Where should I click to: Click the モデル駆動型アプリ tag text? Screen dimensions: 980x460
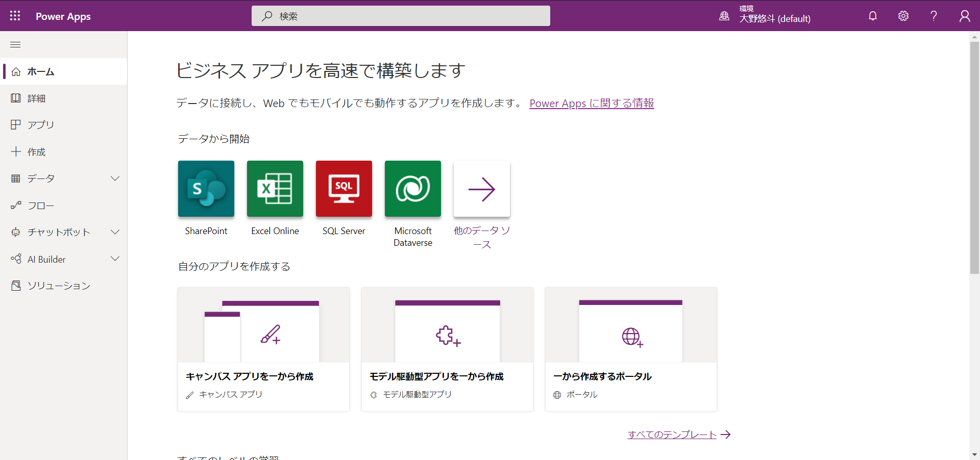tap(418, 394)
